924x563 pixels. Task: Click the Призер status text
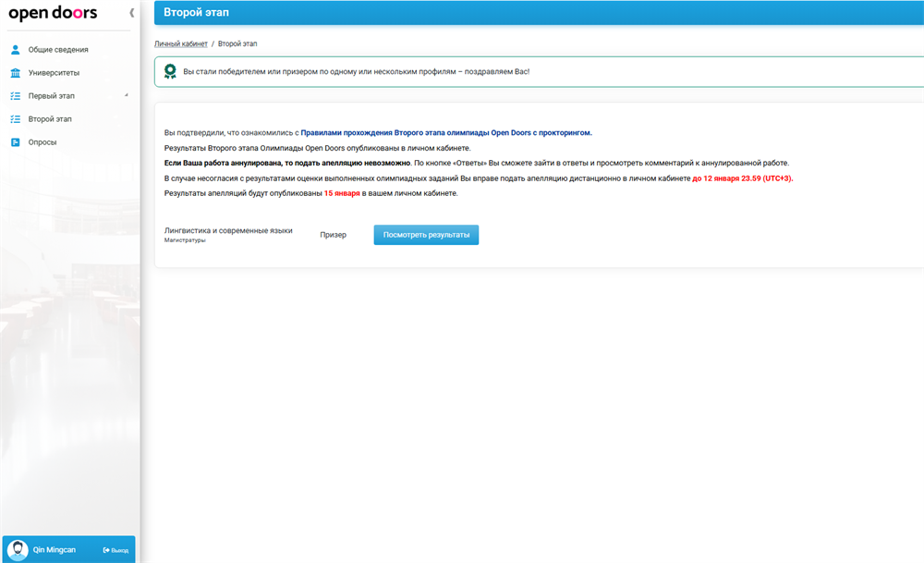[x=333, y=235]
